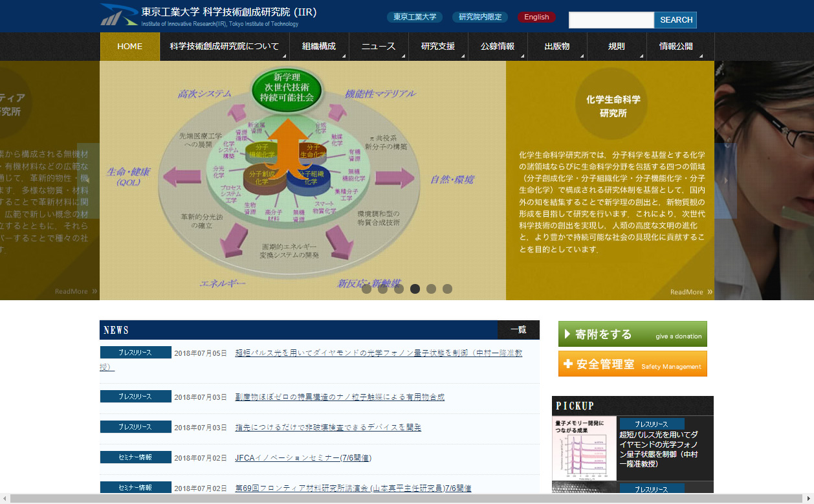Image resolution: width=814 pixels, height=504 pixels.
Task: Select the fifth carousel slide dot
Action: pyautogui.click(x=431, y=289)
